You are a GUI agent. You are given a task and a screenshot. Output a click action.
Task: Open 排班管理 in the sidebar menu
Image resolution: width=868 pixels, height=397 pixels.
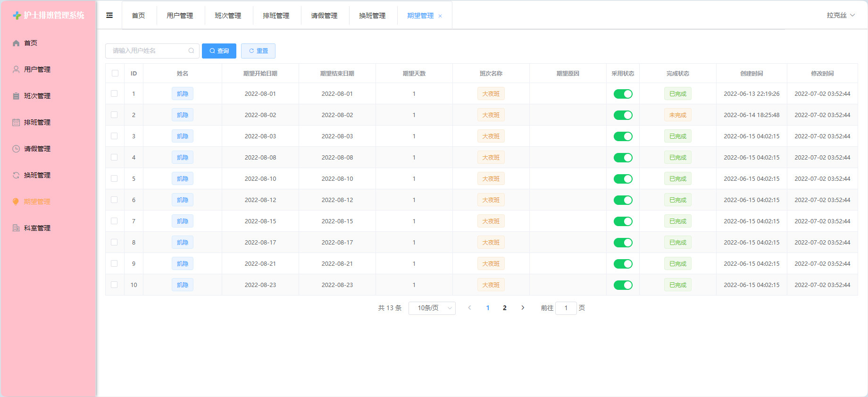[x=48, y=122]
